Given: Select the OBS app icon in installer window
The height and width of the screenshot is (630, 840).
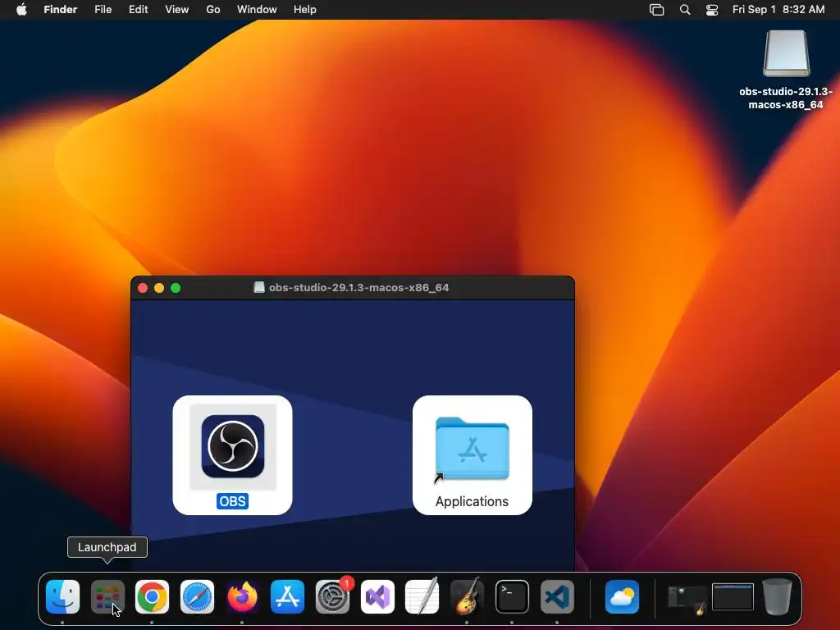Looking at the screenshot, I should click(x=232, y=446).
